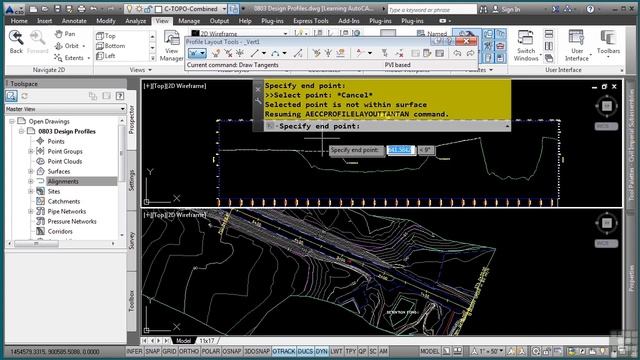Select the Left view
640x360 pixels.
coord(106,56)
